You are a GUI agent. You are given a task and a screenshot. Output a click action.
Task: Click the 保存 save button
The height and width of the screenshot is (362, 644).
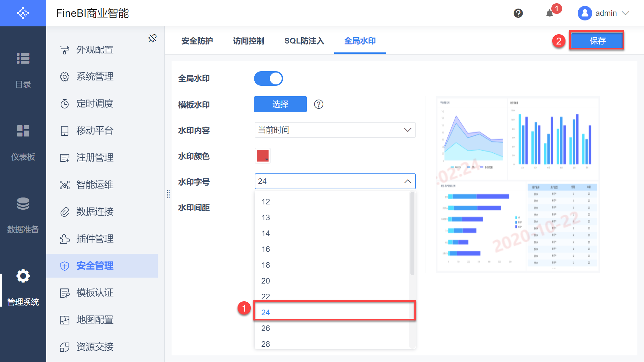[x=597, y=41]
